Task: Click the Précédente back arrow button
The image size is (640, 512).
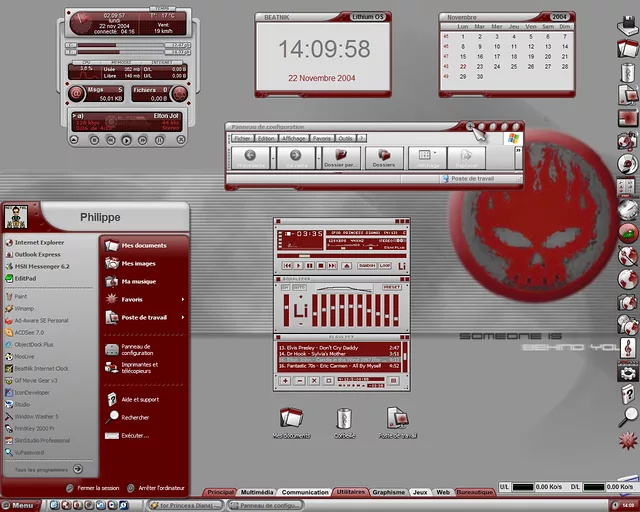Action: click(x=252, y=158)
